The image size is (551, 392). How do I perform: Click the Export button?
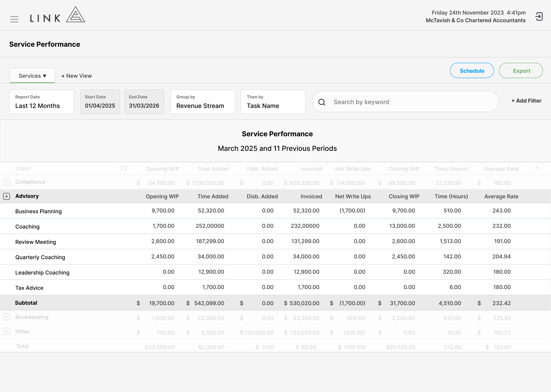pyautogui.click(x=521, y=70)
